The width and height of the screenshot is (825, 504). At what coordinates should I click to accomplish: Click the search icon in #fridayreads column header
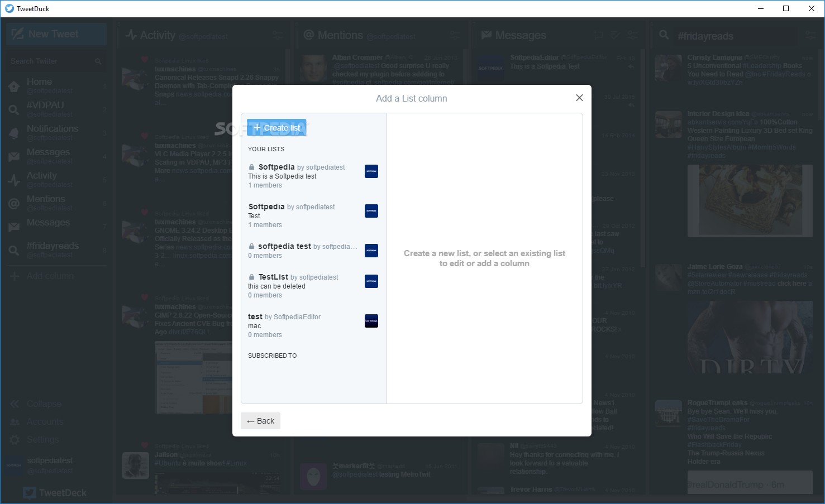664,35
